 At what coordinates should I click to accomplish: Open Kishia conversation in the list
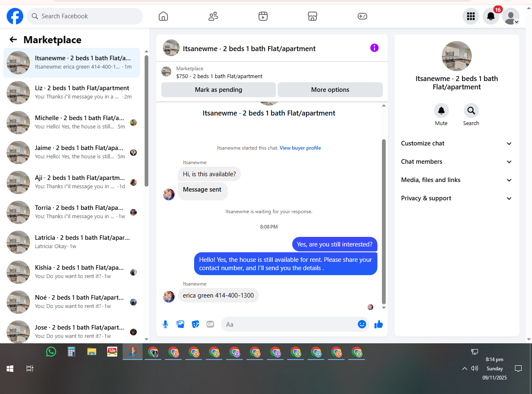71,272
